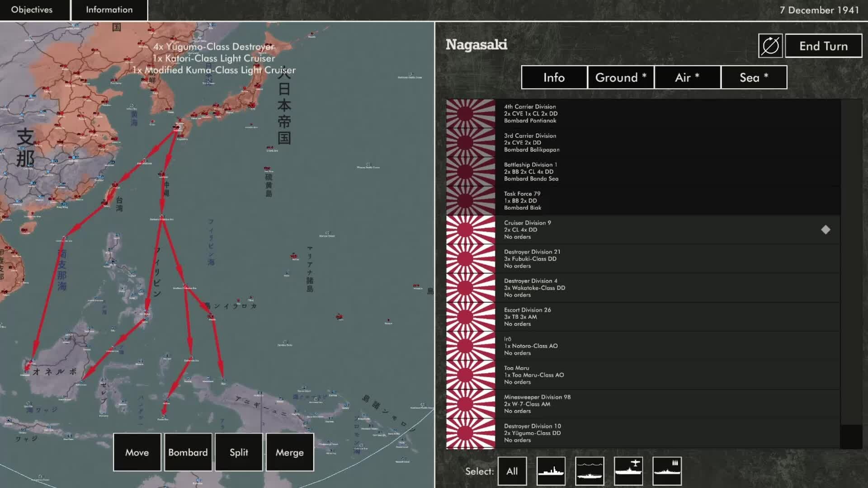868x488 pixels.
Task: Select battleship with shells filter icon
Action: pyautogui.click(x=667, y=471)
